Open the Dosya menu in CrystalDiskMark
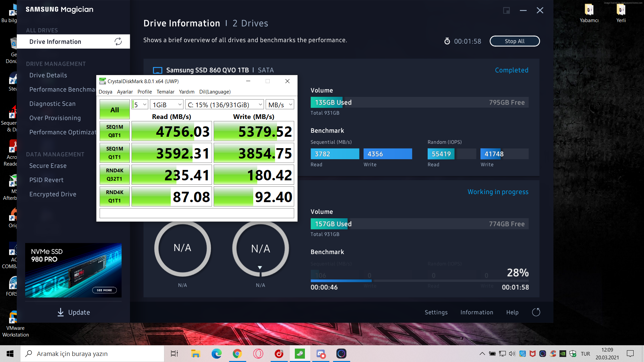Screen dimensions: 644x362 [x=105, y=92]
